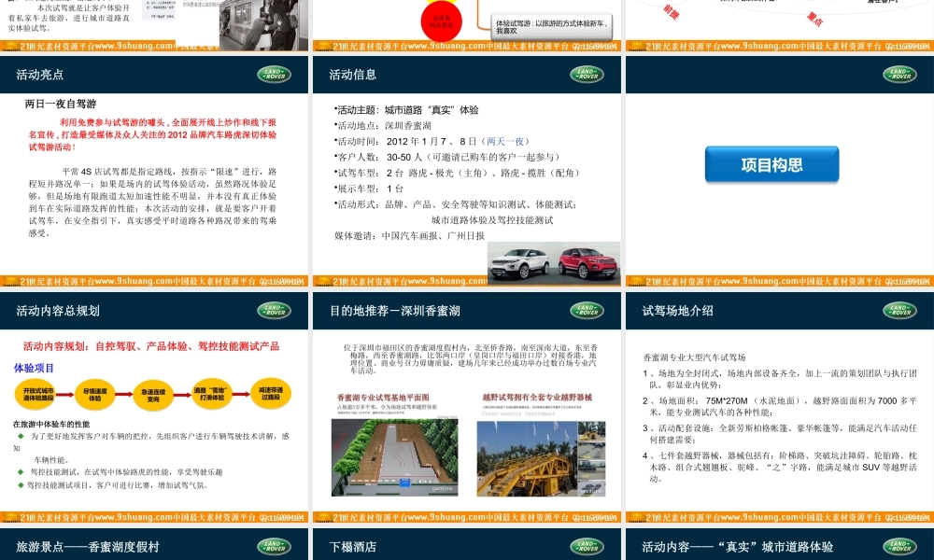This screenshot has height=560, width=934.
Task: Click the text 香蜜湖专业大型汽车试驾场
Action: (695, 357)
